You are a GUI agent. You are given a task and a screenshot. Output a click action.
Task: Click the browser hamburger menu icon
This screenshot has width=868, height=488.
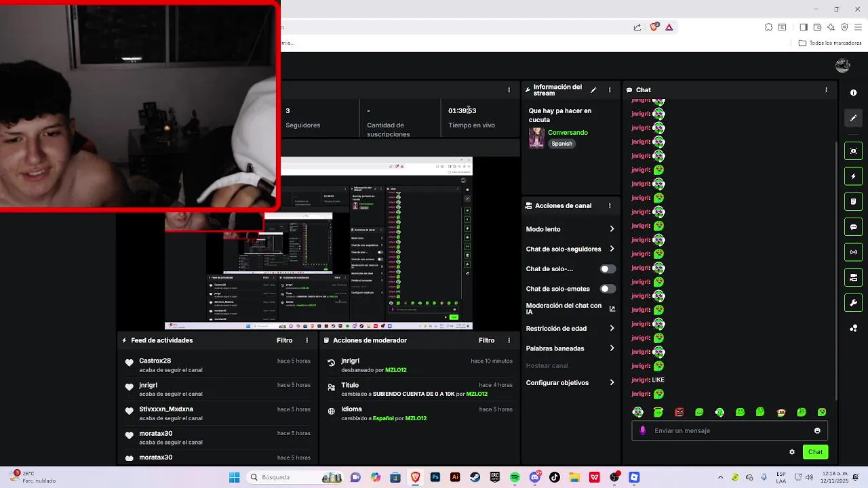coord(857,27)
